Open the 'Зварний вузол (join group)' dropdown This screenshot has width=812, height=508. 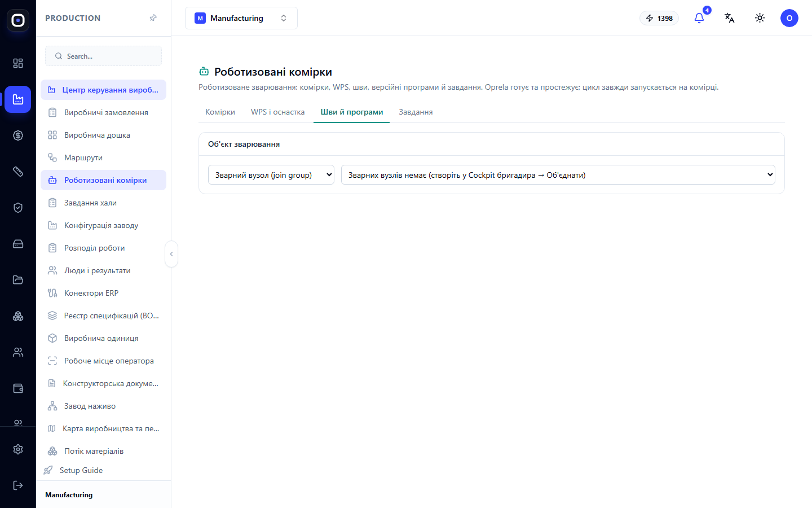[271, 175]
